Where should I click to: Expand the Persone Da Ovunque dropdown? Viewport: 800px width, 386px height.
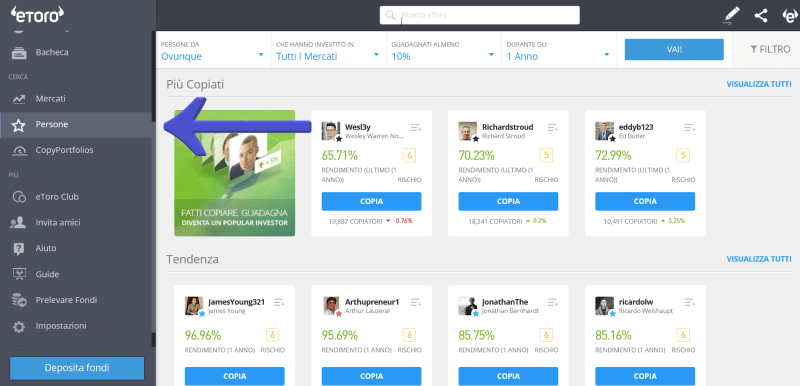pos(213,50)
